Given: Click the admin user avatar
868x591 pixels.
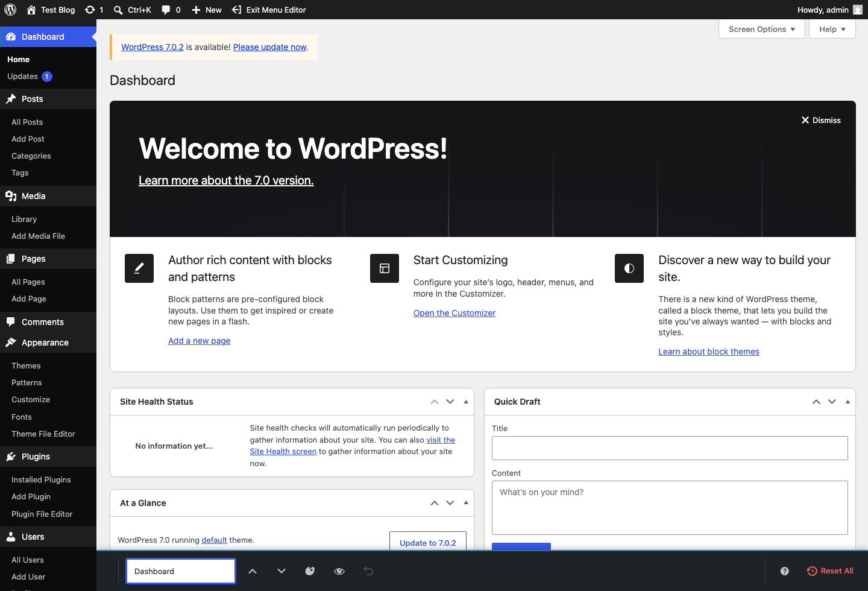Looking at the screenshot, I should tap(857, 10).
